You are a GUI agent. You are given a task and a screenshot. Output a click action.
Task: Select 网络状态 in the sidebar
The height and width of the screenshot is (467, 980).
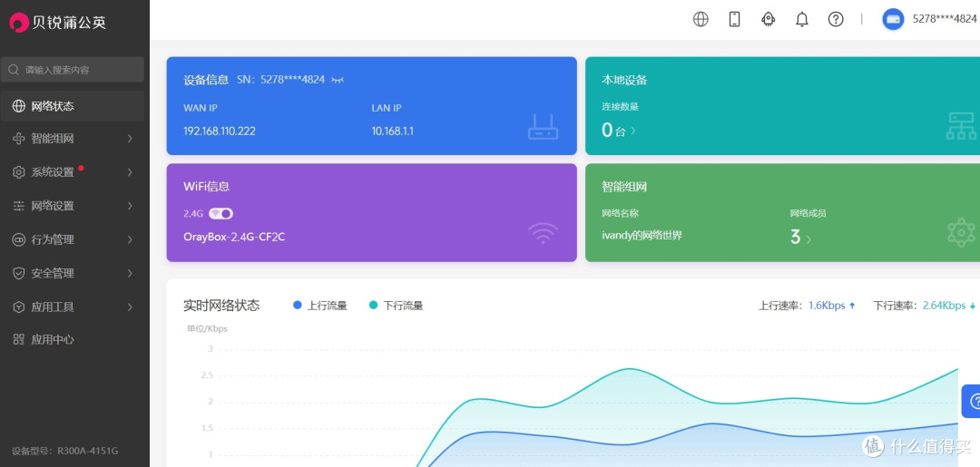pos(72,106)
